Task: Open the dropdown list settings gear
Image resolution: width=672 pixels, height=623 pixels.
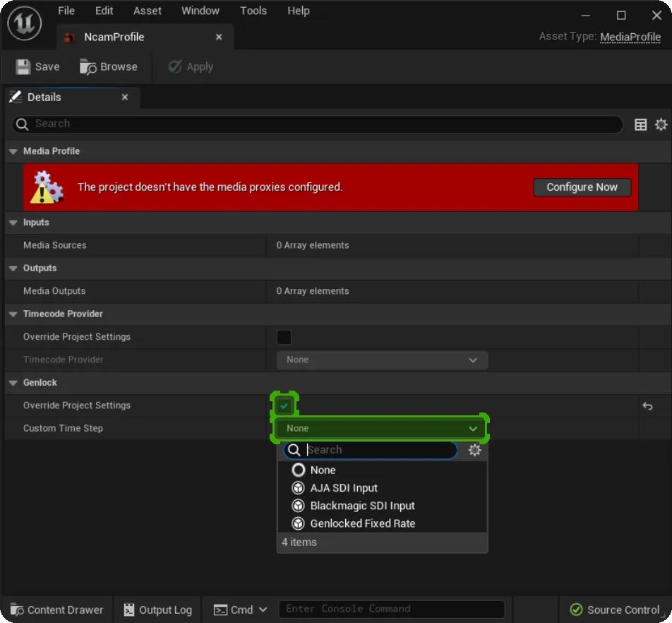Action: (474, 450)
